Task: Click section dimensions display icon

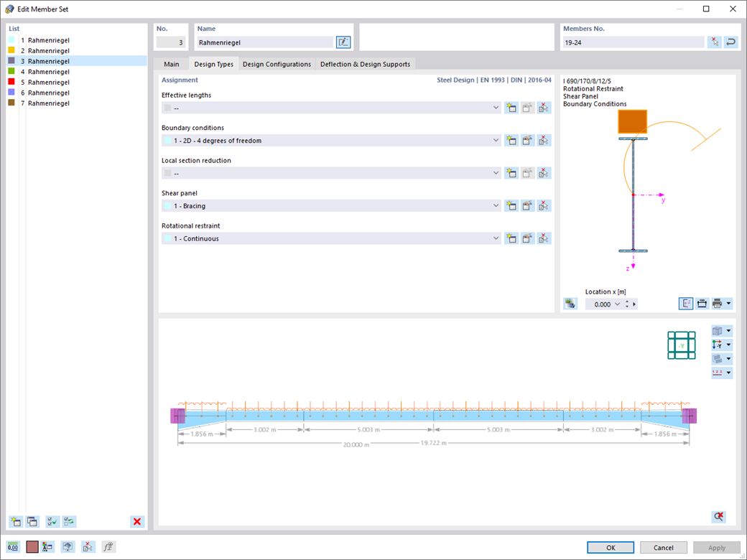Action: pos(702,303)
